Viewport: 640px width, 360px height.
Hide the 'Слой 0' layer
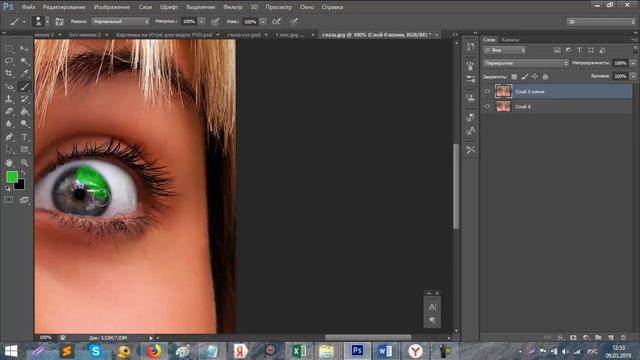487,107
